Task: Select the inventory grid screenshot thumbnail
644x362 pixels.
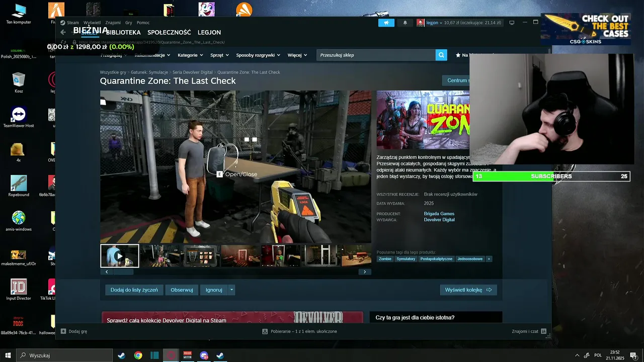Action: point(200,256)
